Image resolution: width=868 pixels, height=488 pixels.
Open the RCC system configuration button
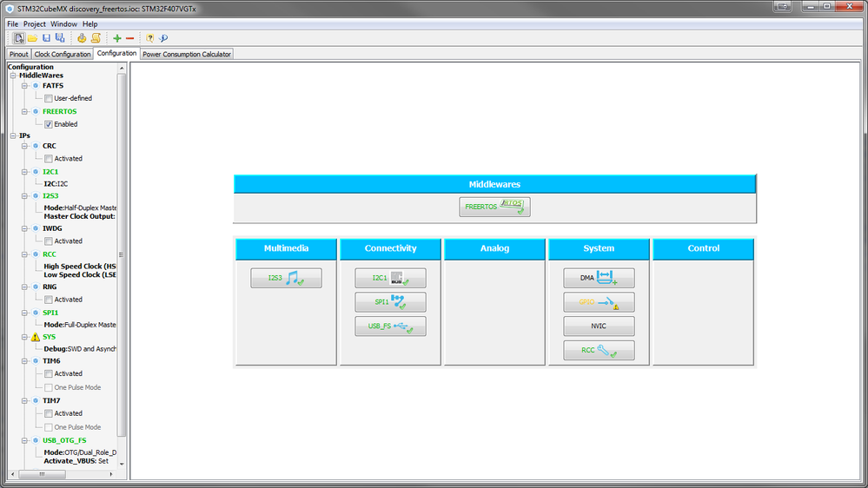point(599,350)
